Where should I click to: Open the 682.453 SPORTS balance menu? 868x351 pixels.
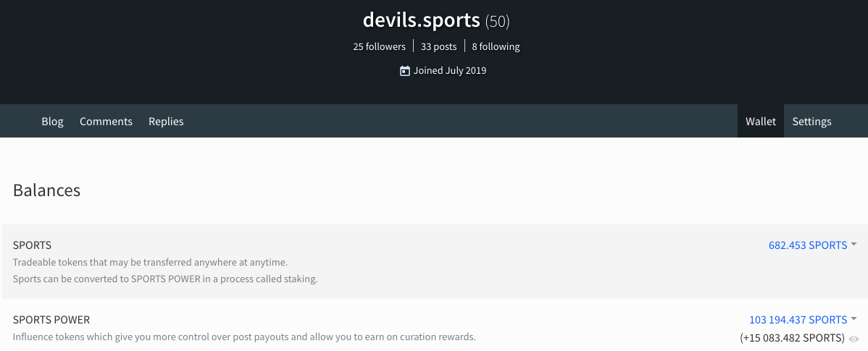pos(808,245)
